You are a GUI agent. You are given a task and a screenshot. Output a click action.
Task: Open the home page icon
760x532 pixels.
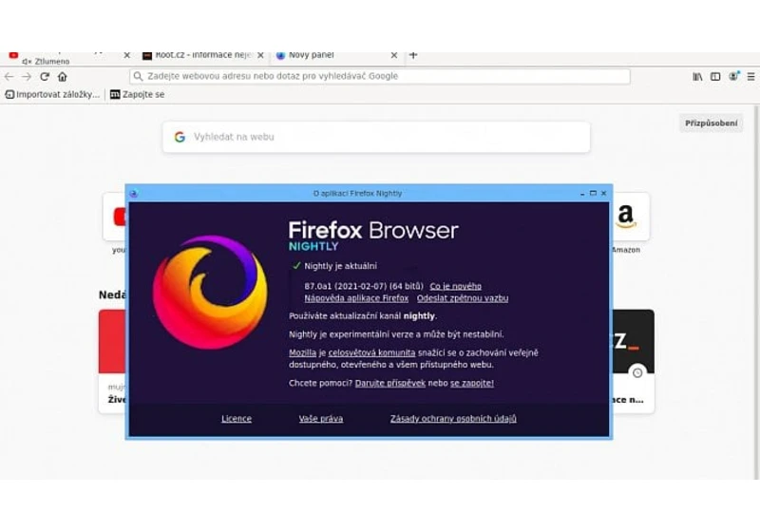pos(63,77)
